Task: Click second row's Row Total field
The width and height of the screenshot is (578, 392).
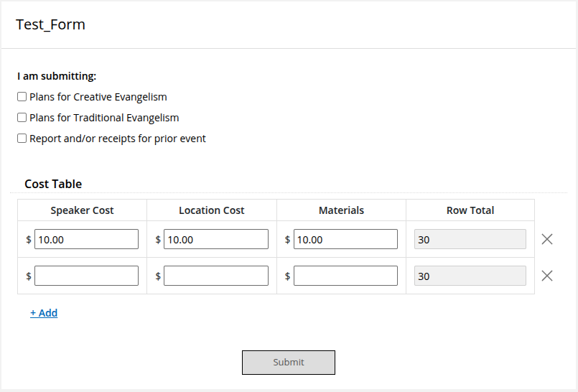Action: point(470,276)
